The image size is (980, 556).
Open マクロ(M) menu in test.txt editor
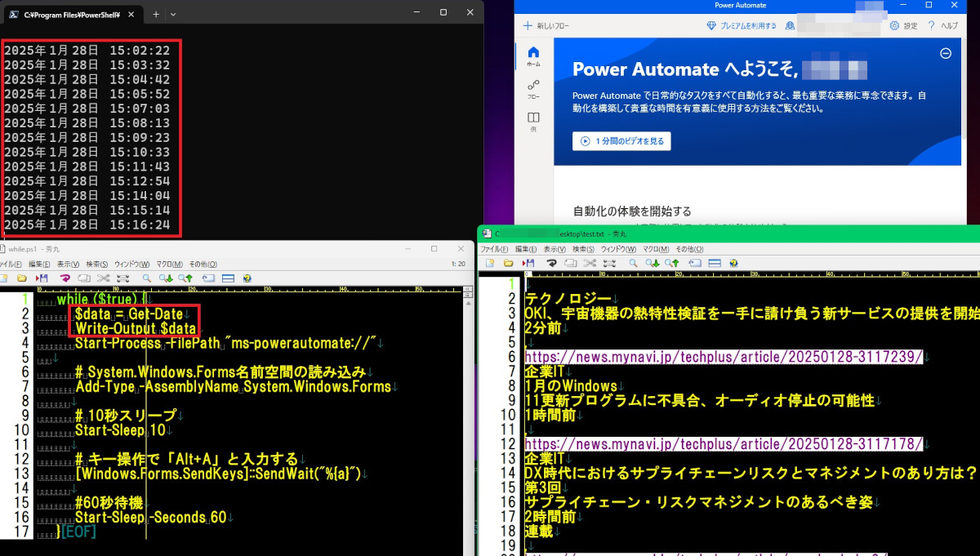656,249
